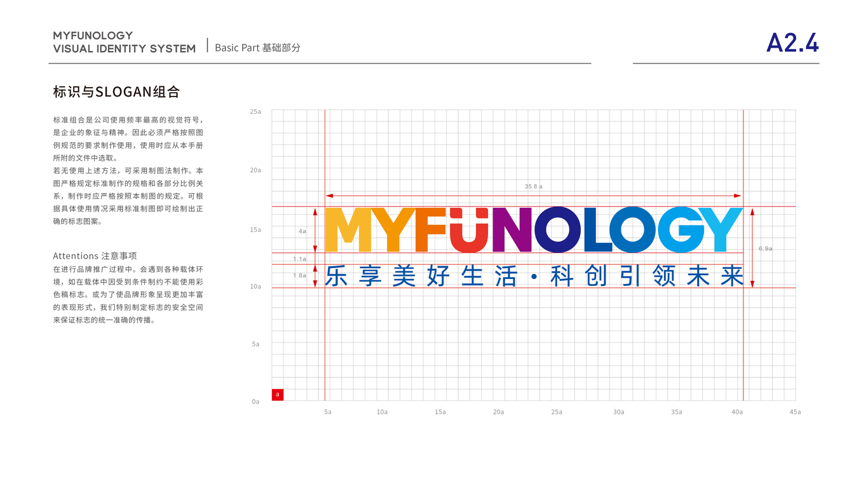
Task: Click the line starting '色稿标志。或为了'
Action: pyautogui.click(x=128, y=294)
